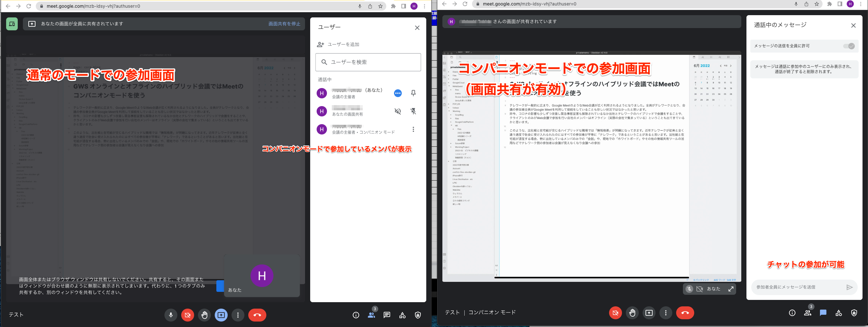Raise hand in companion mode window
Screen dimensions: 868x327
[x=632, y=313]
